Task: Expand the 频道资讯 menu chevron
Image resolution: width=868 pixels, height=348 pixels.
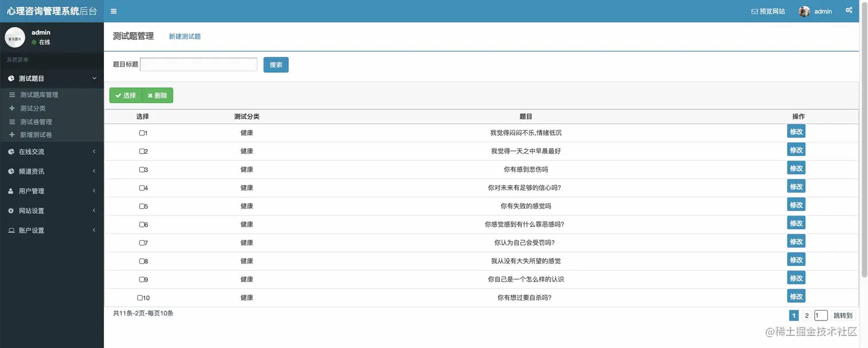Action: click(x=94, y=171)
